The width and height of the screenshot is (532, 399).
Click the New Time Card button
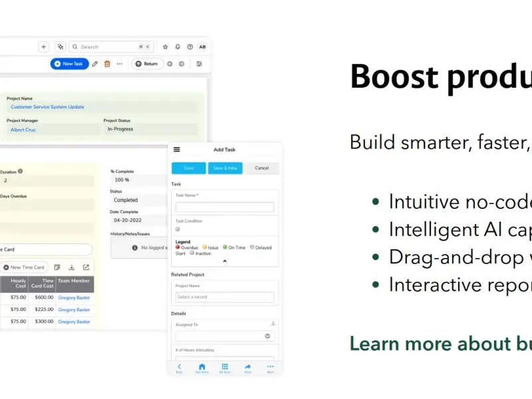pos(24,267)
